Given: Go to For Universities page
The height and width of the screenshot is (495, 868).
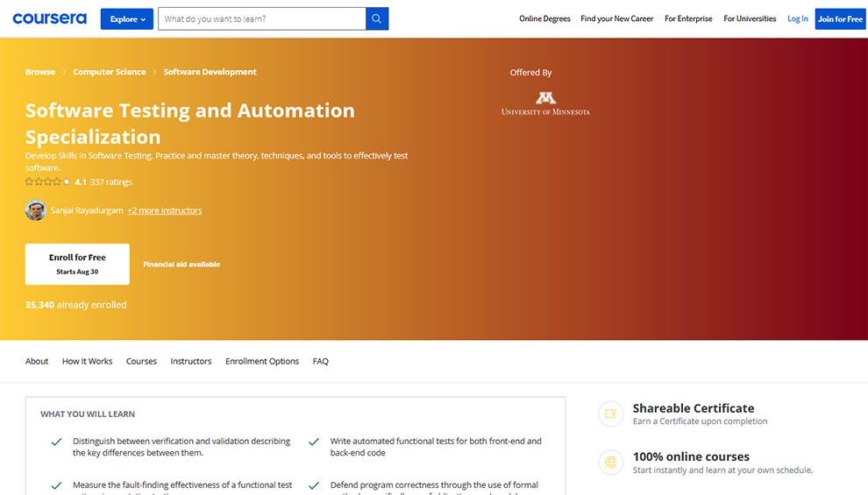Looking at the screenshot, I should [750, 18].
